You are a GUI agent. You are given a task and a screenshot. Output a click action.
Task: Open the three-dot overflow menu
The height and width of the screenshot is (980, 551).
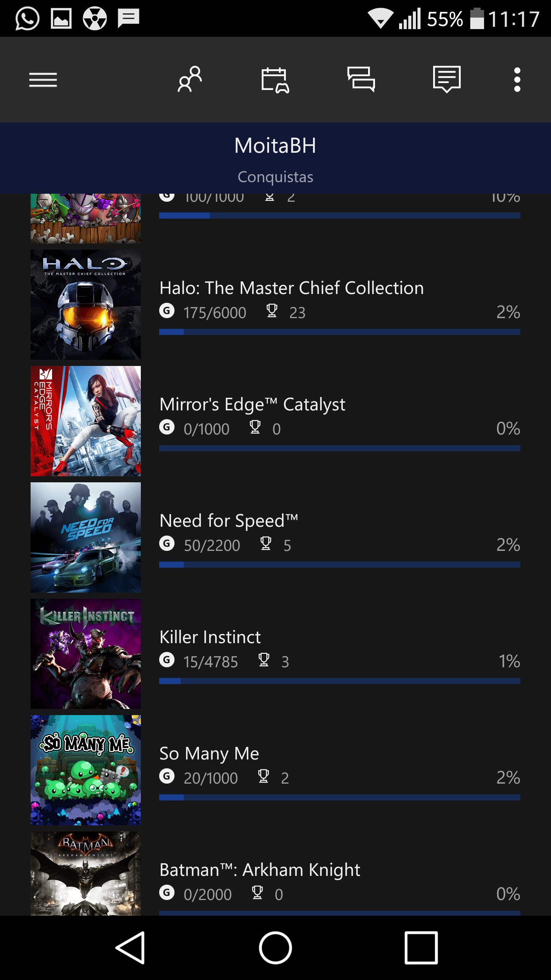click(x=517, y=80)
